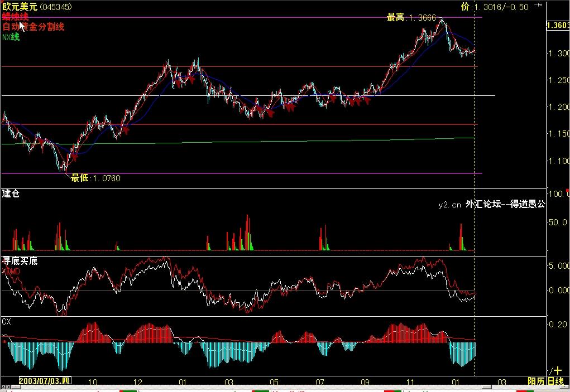The image size is (570, 392).
Task: Select the NX线 indicator label
Action: pyautogui.click(x=11, y=37)
